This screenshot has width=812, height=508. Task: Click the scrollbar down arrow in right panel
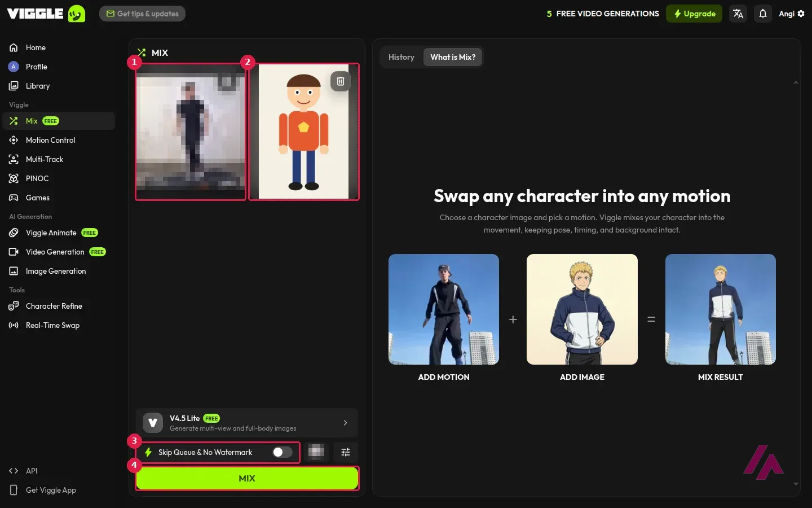point(796,484)
